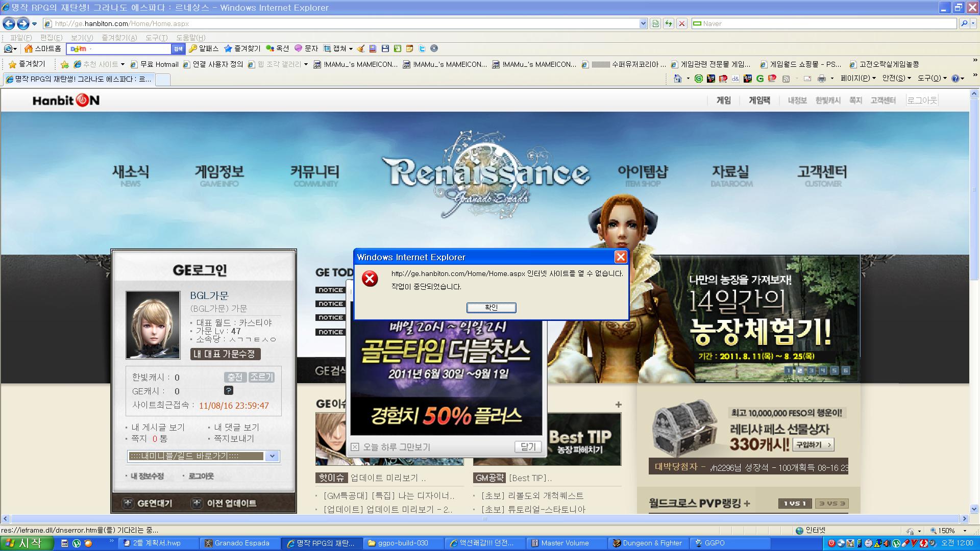The height and width of the screenshot is (551, 980).
Task: Expand the 추천 사이트 favorites dropdown
Action: [122, 65]
